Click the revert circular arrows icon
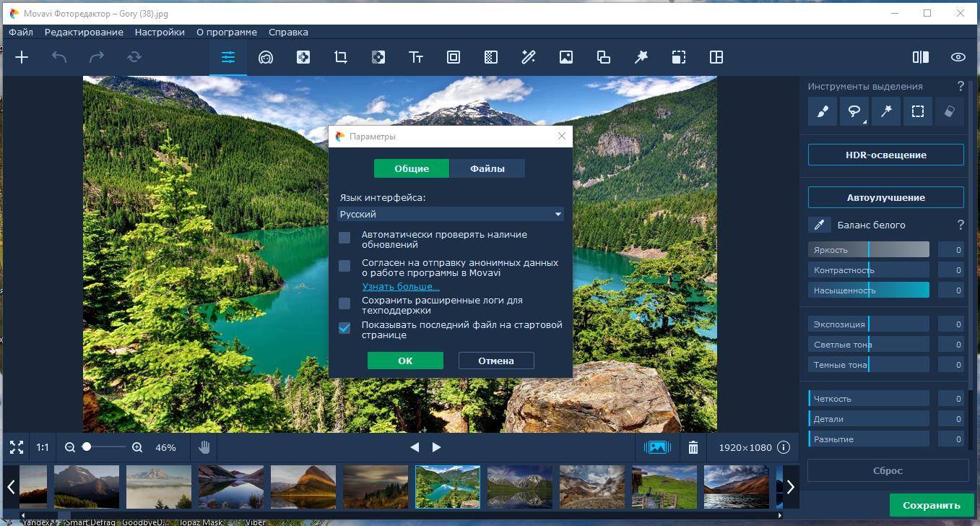Viewport: 980px width, 526px height. tap(134, 57)
